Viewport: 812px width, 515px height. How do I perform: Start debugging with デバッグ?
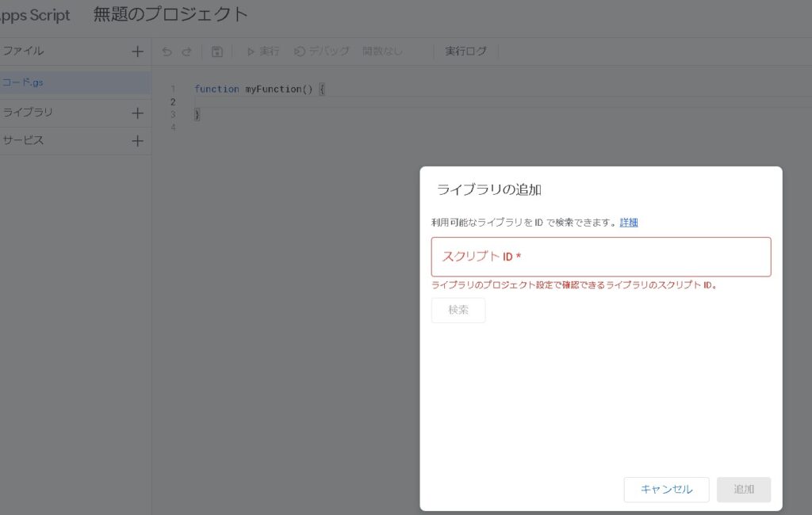(x=321, y=51)
